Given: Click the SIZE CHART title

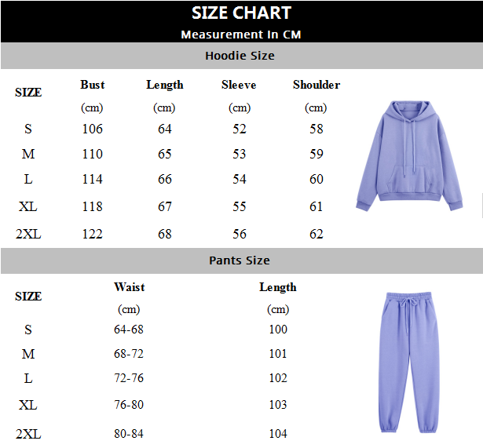Looking at the screenshot, I should click(x=242, y=13).
